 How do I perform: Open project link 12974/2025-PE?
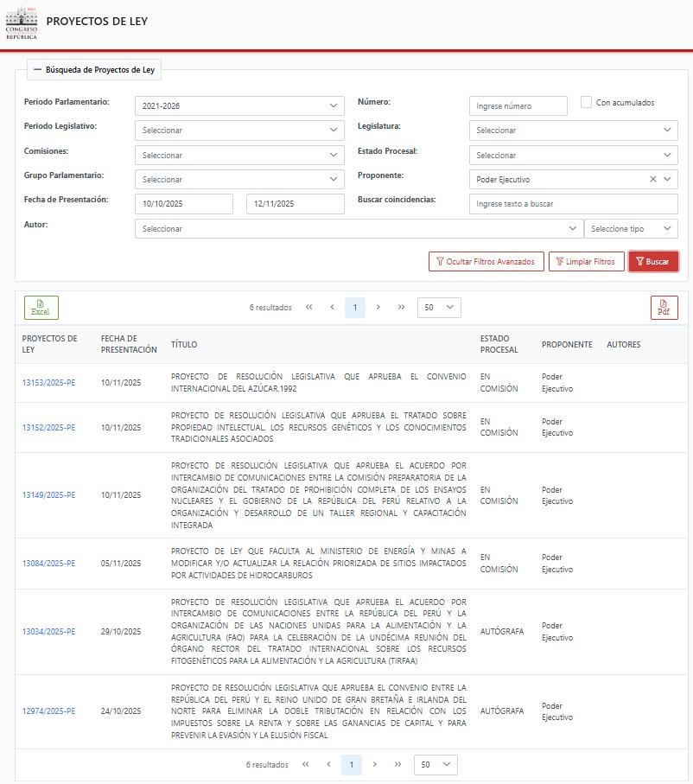[48, 711]
